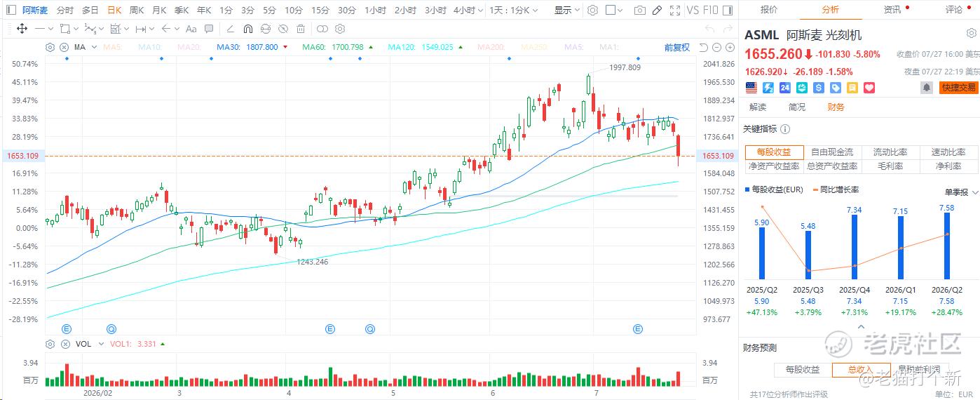Open chart settings gear in top bar
This screenshot has width=980, height=400.
592,11
